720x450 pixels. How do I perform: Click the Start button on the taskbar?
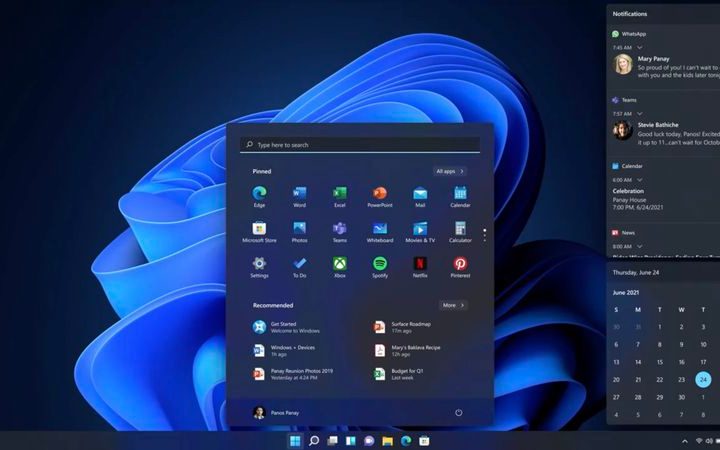(x=295, y=441)
